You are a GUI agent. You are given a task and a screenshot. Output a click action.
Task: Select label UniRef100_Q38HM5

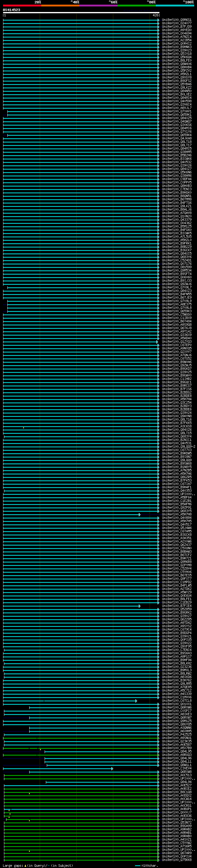coord(176,152)
